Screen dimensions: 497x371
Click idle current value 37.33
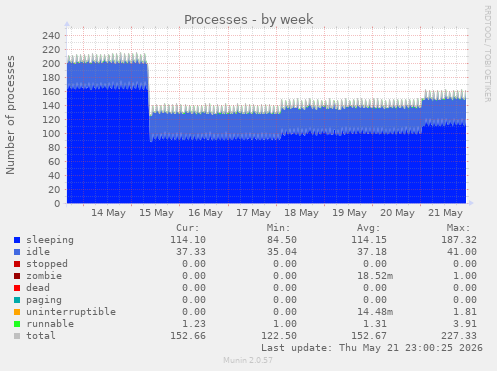[191, 252]
